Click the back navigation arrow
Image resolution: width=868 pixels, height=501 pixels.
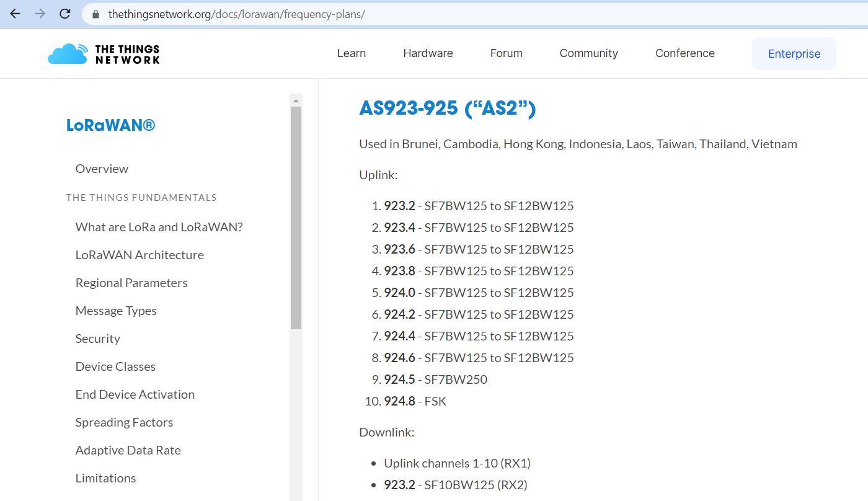tap(14, 13)
